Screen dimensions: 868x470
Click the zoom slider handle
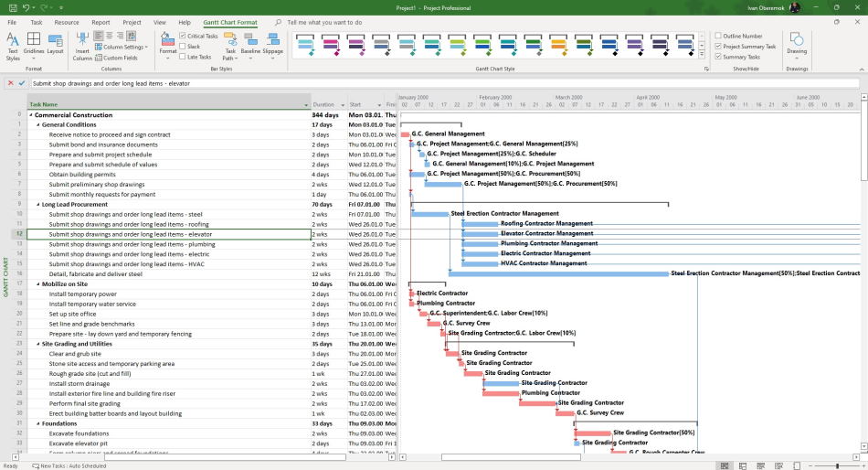pyautogui.click(x=837, y=466)
